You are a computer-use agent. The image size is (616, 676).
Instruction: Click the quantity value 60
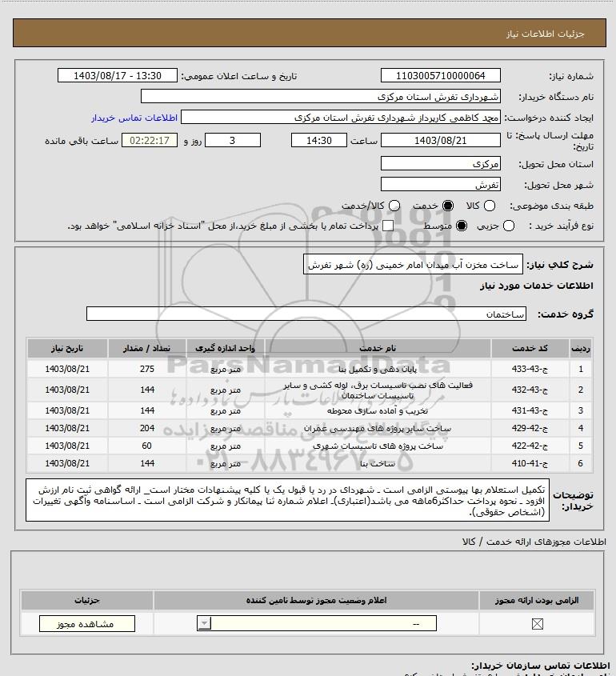point(147,446)
